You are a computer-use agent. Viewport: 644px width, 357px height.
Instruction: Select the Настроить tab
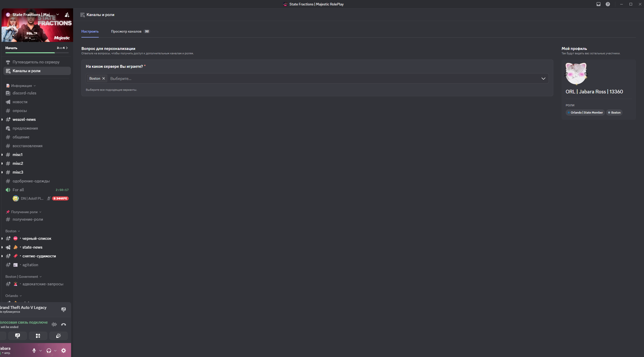pos(90,31)
